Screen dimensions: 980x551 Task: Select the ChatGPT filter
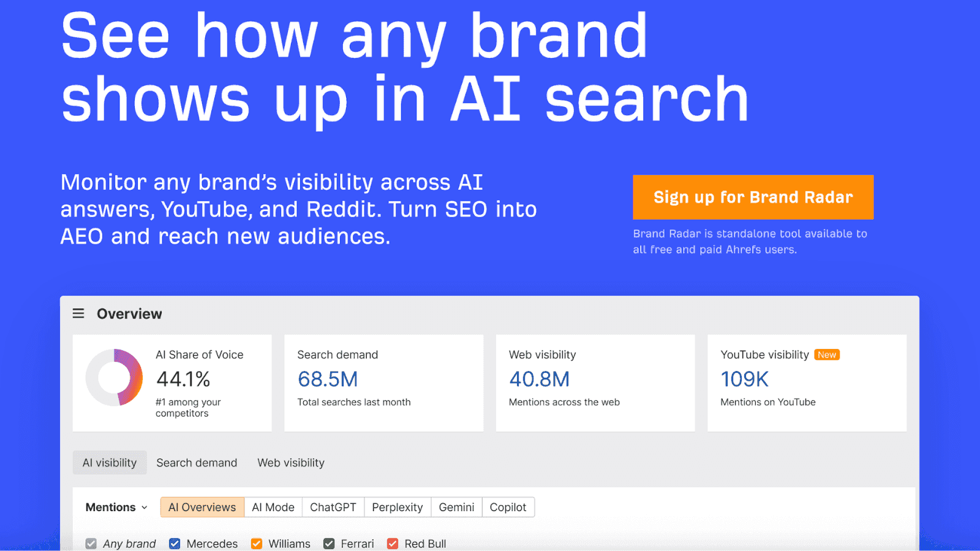(333, 507)
